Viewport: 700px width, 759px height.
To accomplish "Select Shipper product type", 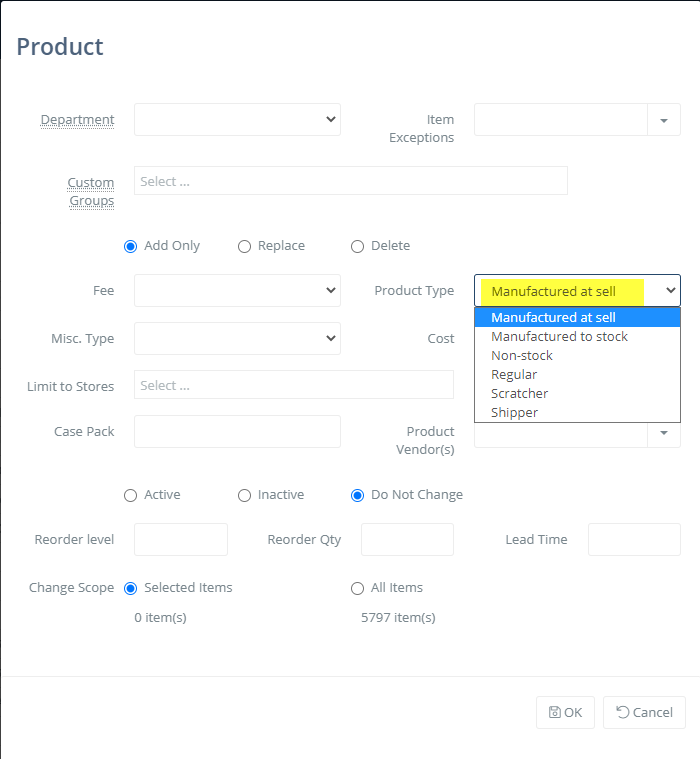I will 578,412.
